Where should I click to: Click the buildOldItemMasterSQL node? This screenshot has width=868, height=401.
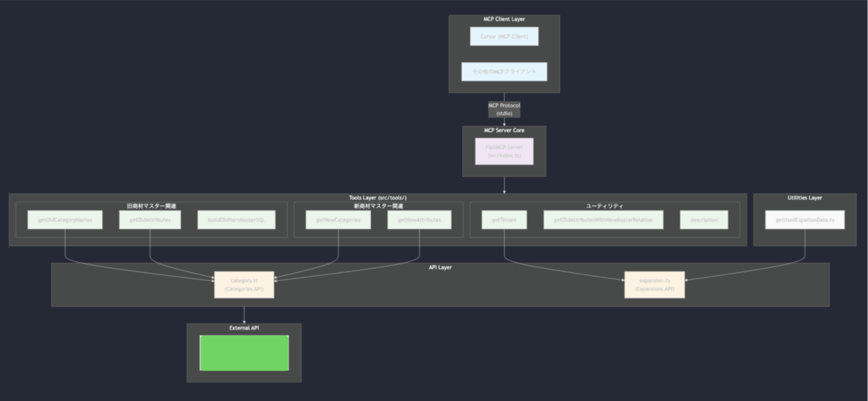(x=237, y=220)
